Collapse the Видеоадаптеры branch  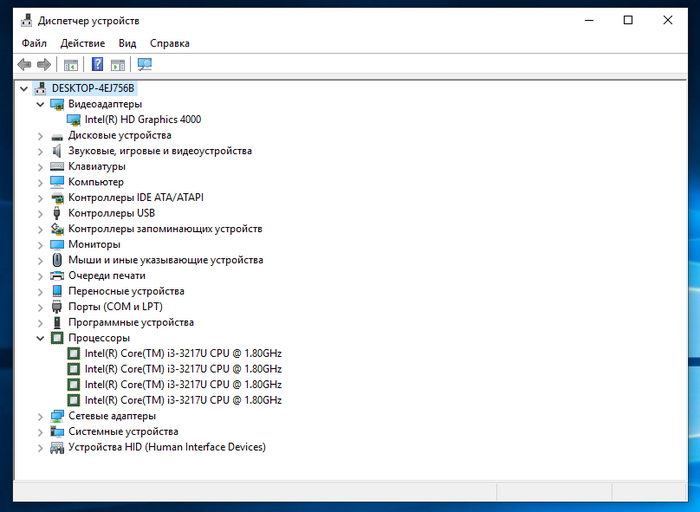(x=40, y=104)
